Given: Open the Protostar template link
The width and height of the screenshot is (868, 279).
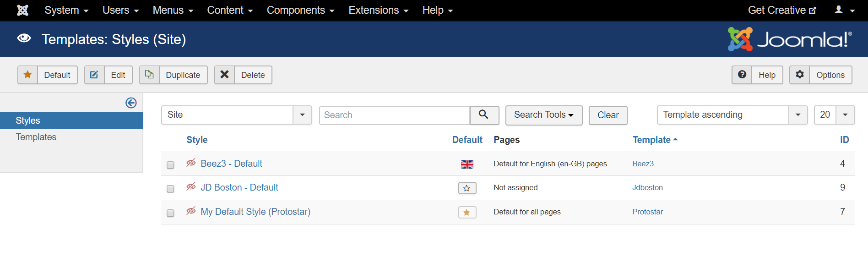Looking at the screenshot, I should pos(647,212).
